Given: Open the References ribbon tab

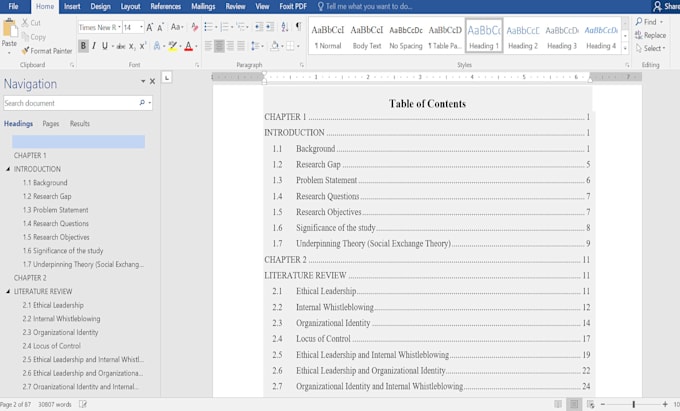Looking at the screenshot, I should click(166, 7).
